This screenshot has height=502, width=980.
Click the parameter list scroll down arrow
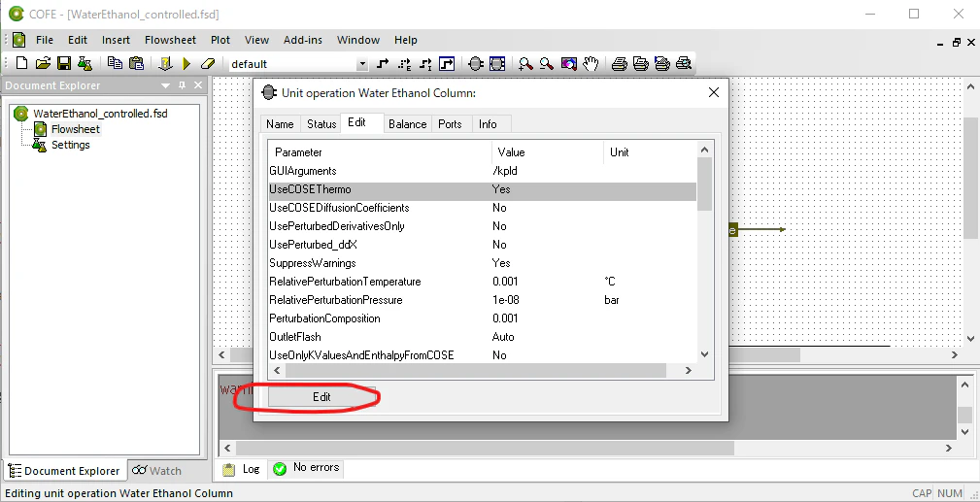tap(704, 353)
